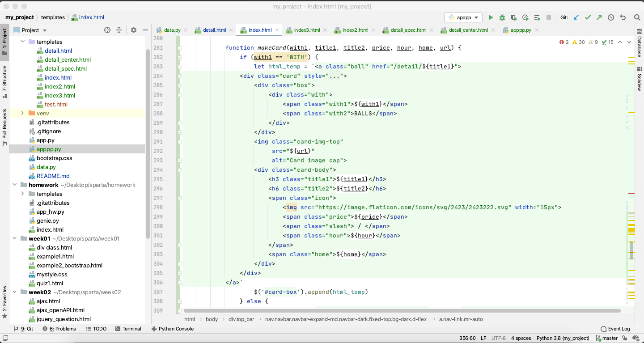Toggle the TODO tool window
644x343 pixels.
[x=96, y=329]
